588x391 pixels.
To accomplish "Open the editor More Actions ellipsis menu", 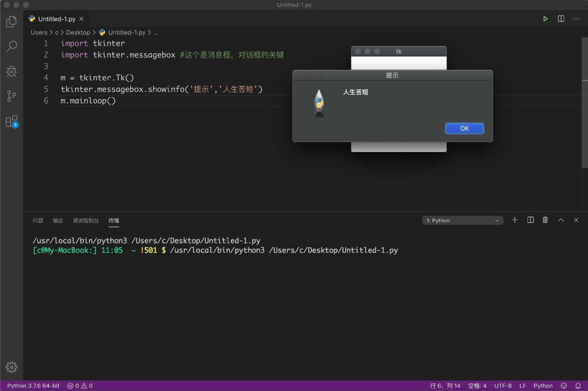I will 576,19.
